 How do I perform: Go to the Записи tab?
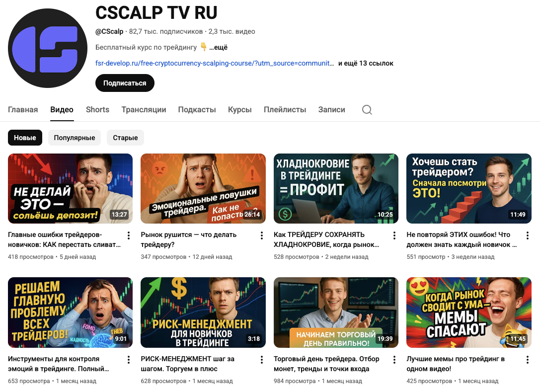(332, 109)
